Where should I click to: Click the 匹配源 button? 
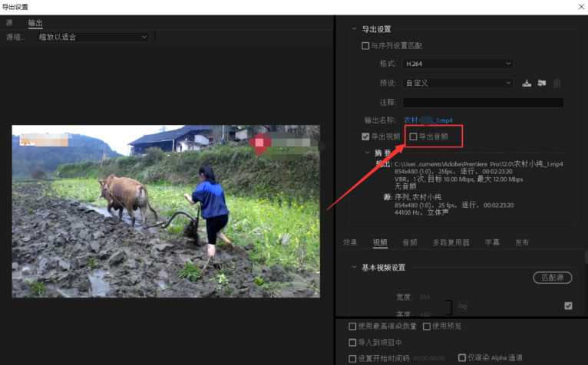tap(553, 278)
